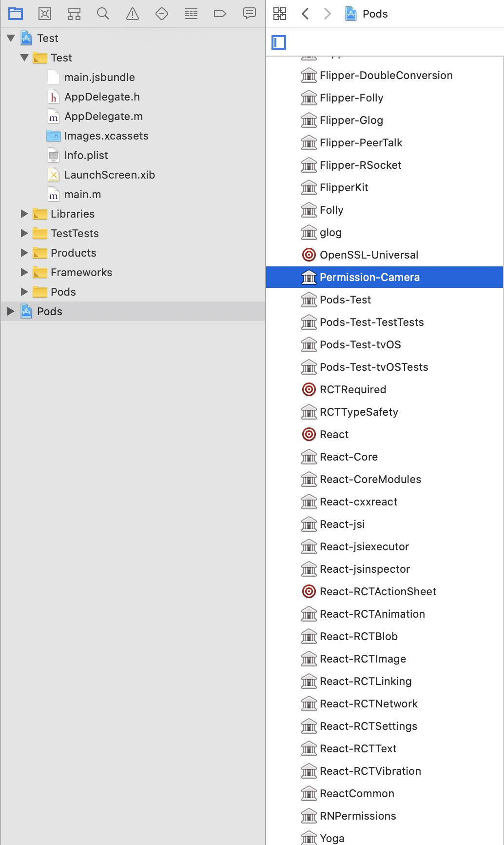Open the Test navigator diamond icon
The width and height of the screenshot is (504, 845).
pyautogui.click(x=161, y=14)
